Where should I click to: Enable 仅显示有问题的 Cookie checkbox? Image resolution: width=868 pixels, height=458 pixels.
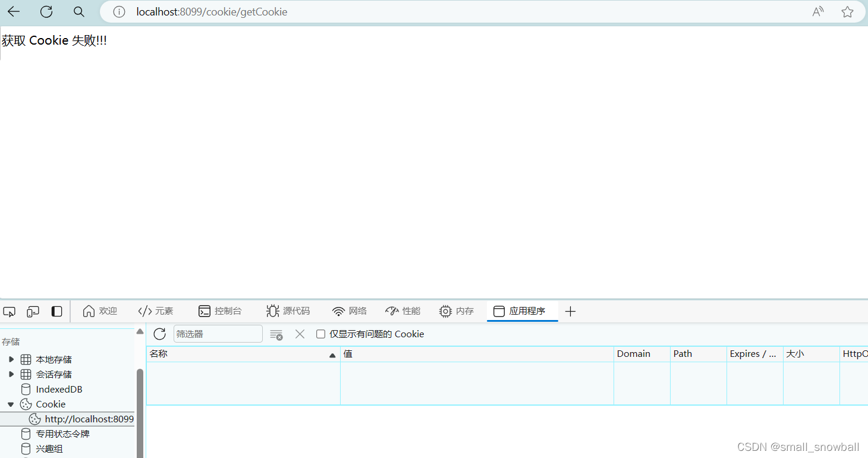[x=320, y=334]
